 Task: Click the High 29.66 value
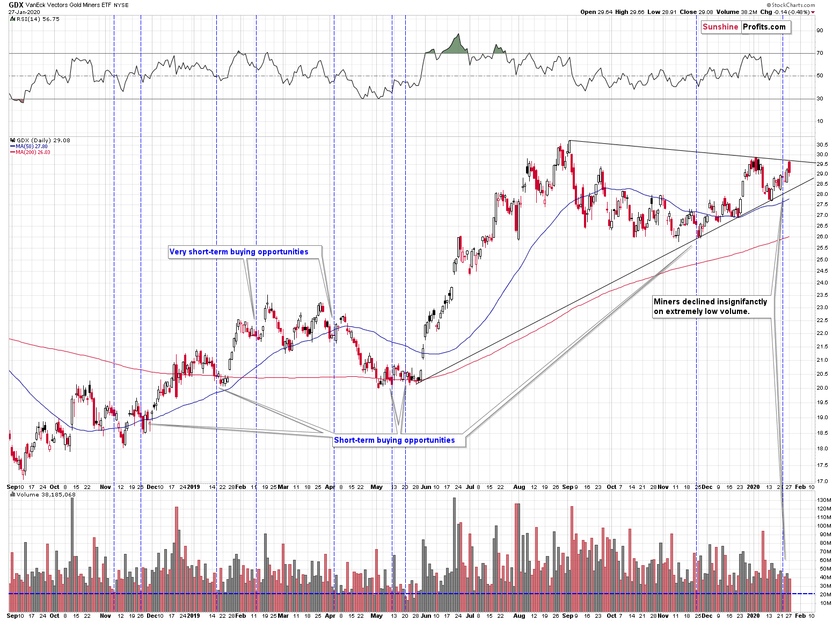629,12
